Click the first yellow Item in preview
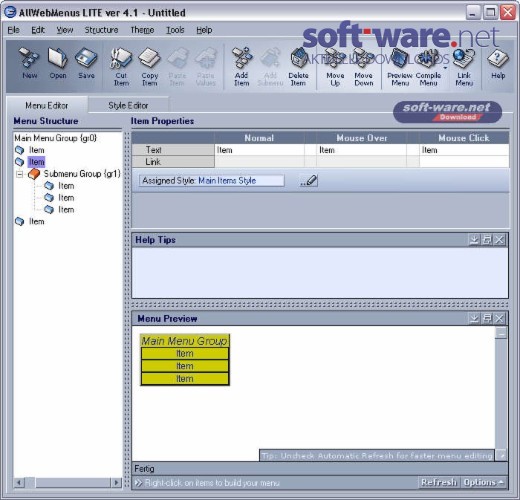Image resolution: width=520 pixels, height=500 pixels. click(x=185, y=353)
